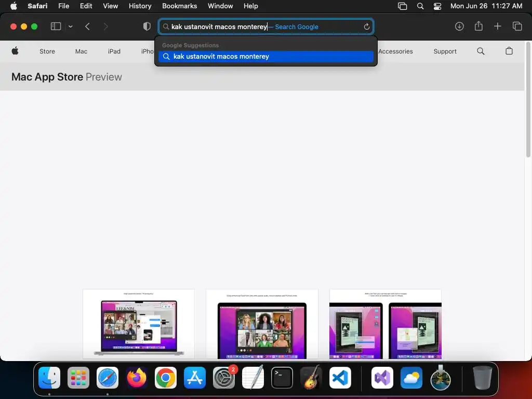Launch Google Chrome from the Dock
This screenshot has height=399, width=532.
[166, 378]
